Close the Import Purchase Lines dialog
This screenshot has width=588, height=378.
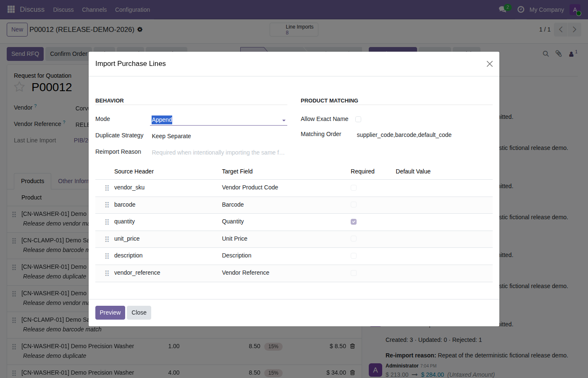pos(490,64)
